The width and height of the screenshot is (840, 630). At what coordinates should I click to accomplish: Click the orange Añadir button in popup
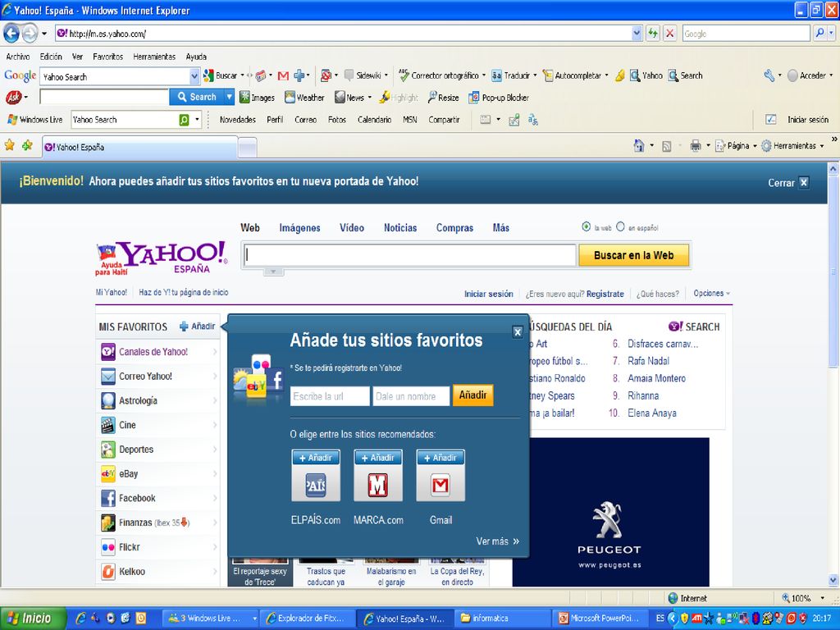[x=473, y=395]
